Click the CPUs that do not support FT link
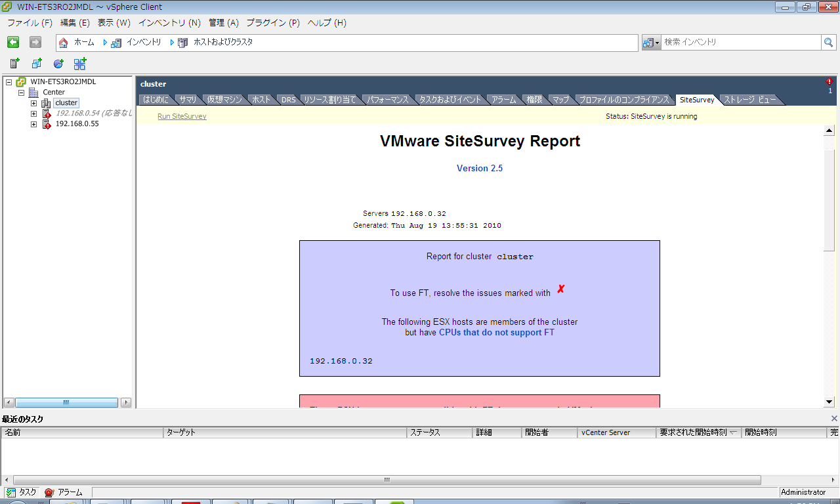Image resolution: width=840 pixels, height=504 pixels. click(497, 333)
